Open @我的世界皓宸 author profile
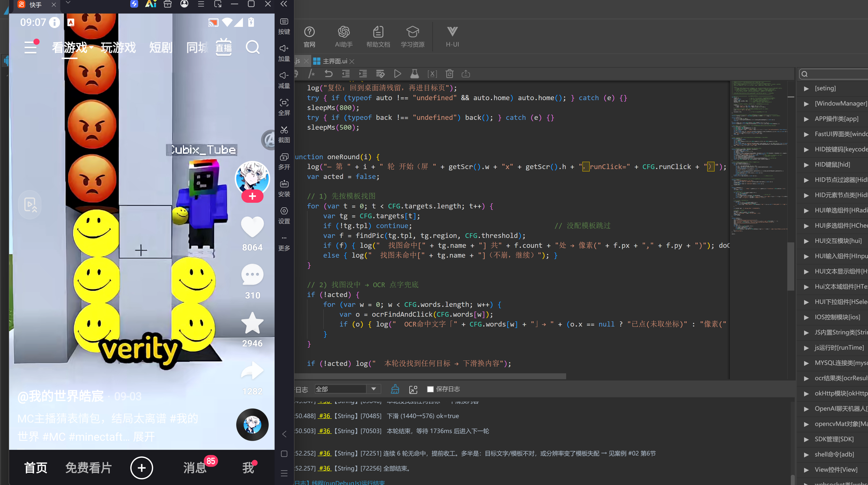This screenshot has width=868, height=485. click(61, 396)
